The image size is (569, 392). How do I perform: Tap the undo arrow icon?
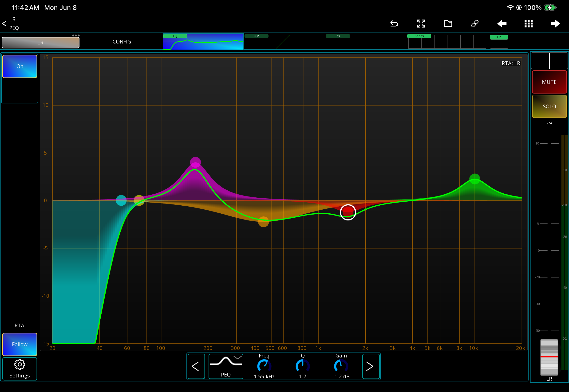(394, 24)
